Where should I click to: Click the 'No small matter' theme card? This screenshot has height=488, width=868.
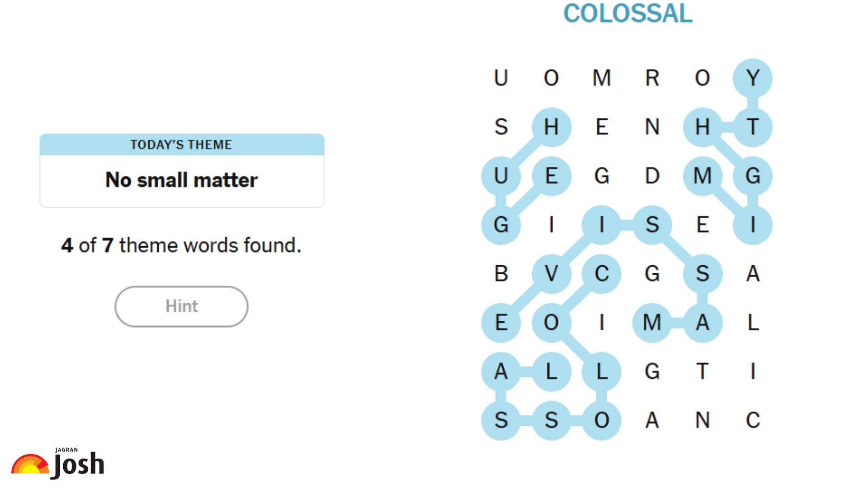point(181,180)
